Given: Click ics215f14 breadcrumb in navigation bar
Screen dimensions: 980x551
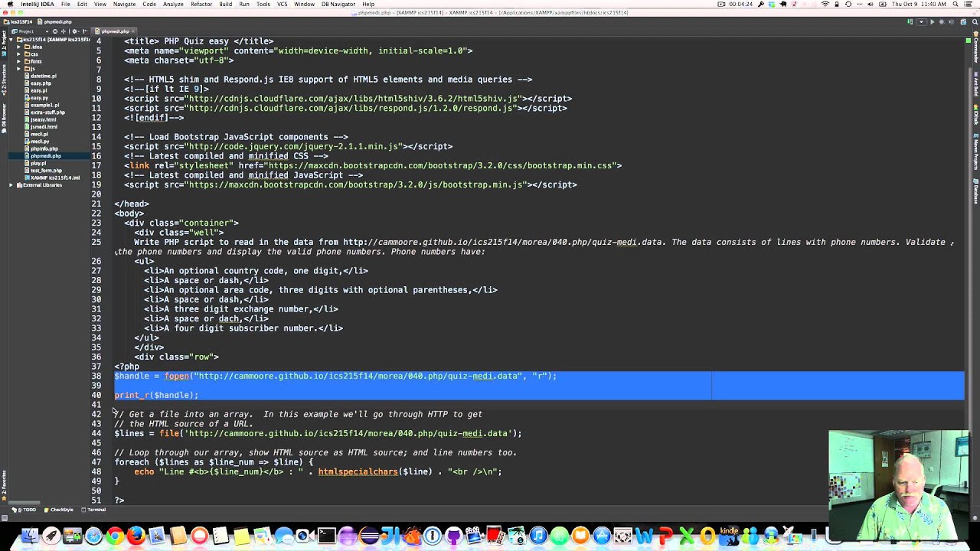Looking at the screenshot, I should click(17, 22).
